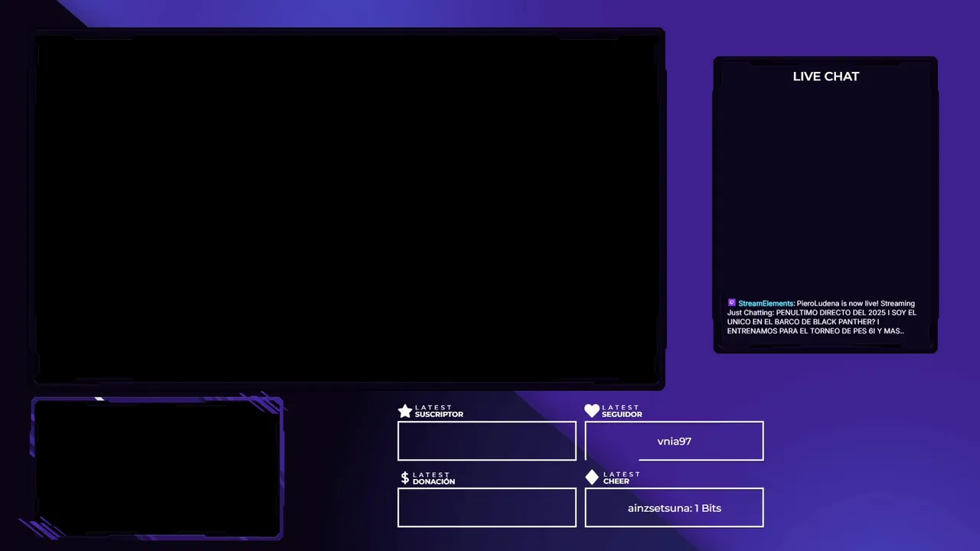Click the star icon beside Latest Suscriptor
Image resolution: width=980 pixels, height=551 pixels.
click(405, 411)
